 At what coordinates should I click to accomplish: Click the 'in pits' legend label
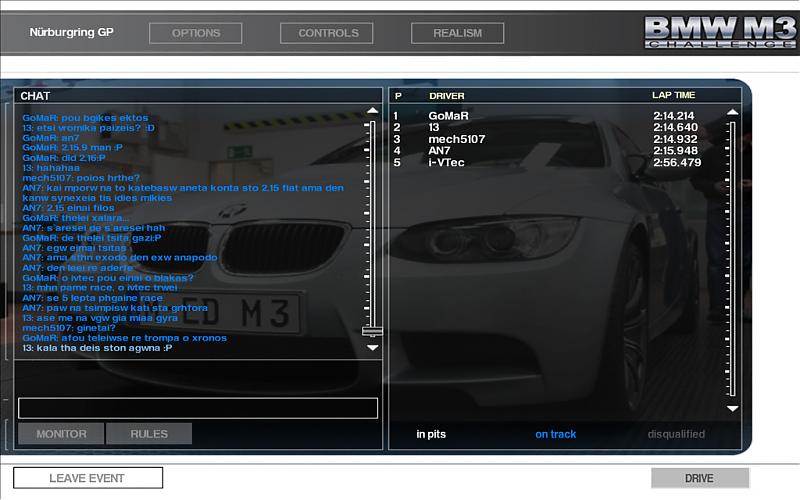[431, 434]
